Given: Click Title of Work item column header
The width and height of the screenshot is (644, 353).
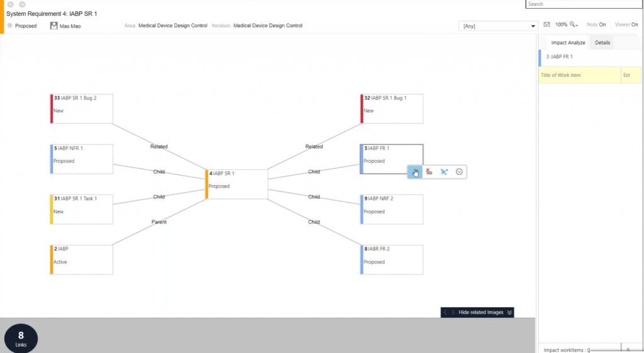Looking at the screenshot, I should coord(579,76).
